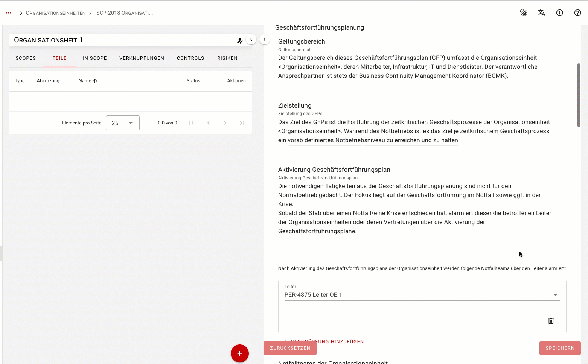This screenshot has height=364, width=588.
Task: Click the 0-0 von 0 pagination text
Action: 168,123
